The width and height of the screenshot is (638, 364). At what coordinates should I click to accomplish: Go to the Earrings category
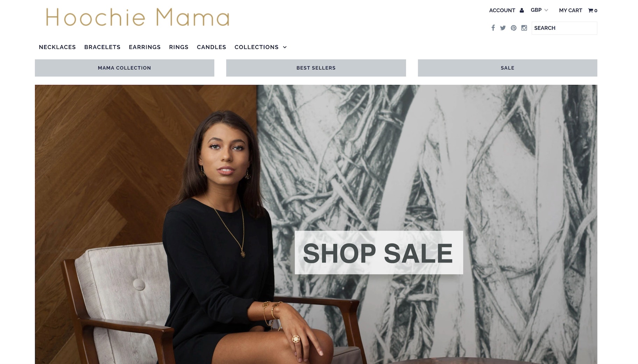click(x=144, y=47)
